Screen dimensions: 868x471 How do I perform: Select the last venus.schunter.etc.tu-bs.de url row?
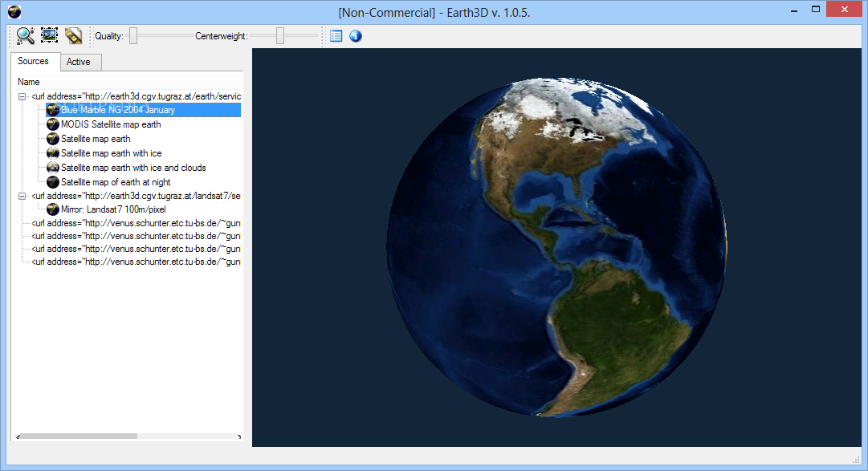click(x=137, y=262)
